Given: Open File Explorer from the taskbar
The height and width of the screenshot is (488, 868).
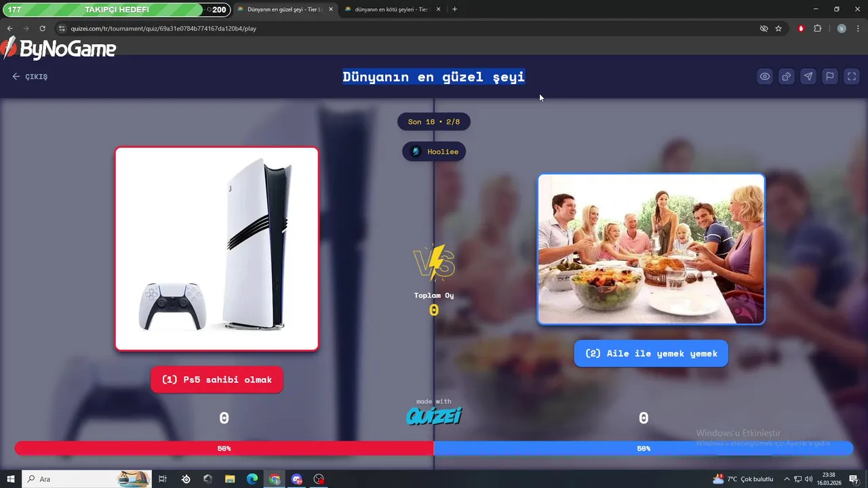Looking at the screenshot, I should tap(230, 479).
